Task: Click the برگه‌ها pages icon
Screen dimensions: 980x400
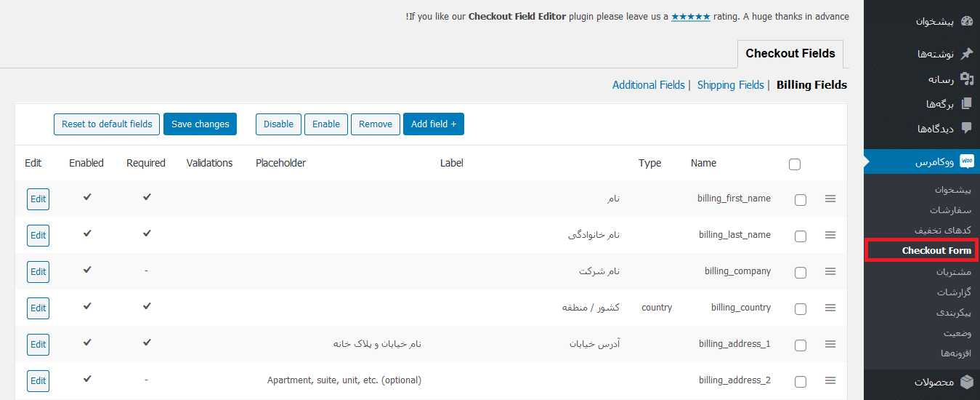Action: (x=966, y=104)
